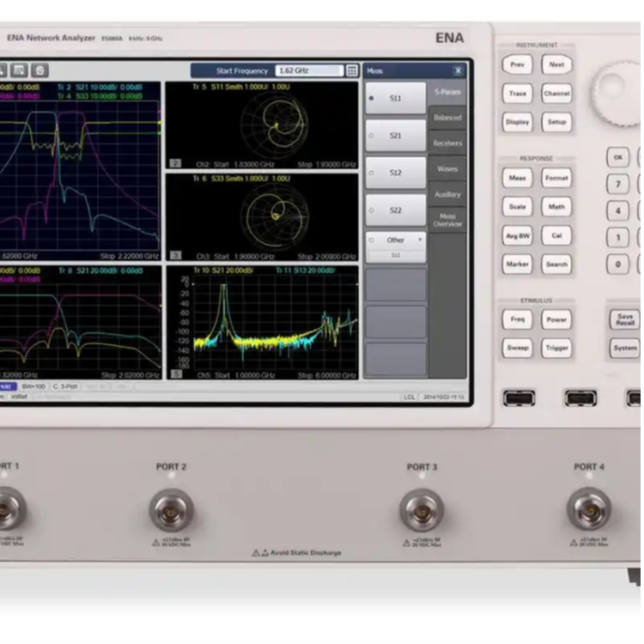Viewport: 644px width, 644px height.
Task: Push the System hardkey
Action: [x=625, y=348]
